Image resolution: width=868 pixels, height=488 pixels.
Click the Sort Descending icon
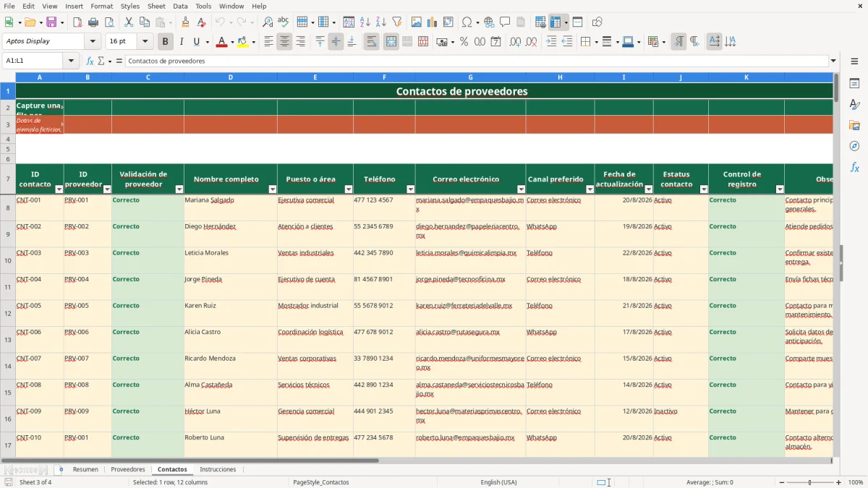click(380, 22)
